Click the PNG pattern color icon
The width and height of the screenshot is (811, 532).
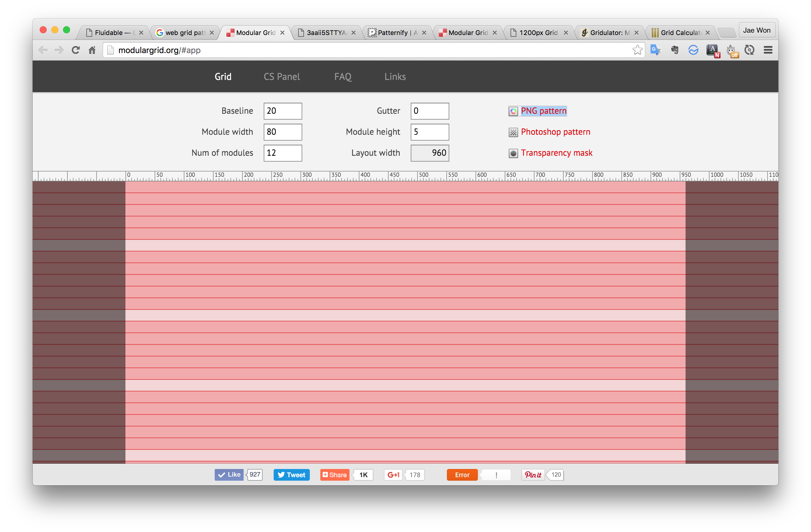[513, 111]
